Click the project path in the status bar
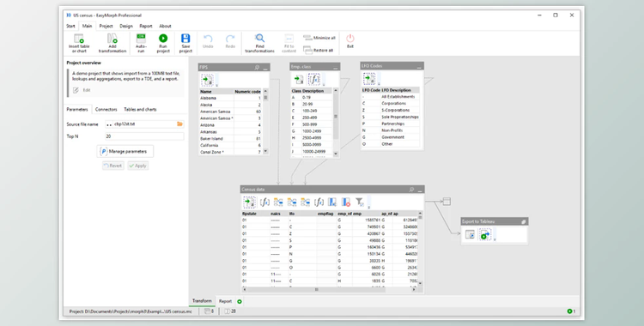Screen dimensions: 644x326 pos(131,311)
